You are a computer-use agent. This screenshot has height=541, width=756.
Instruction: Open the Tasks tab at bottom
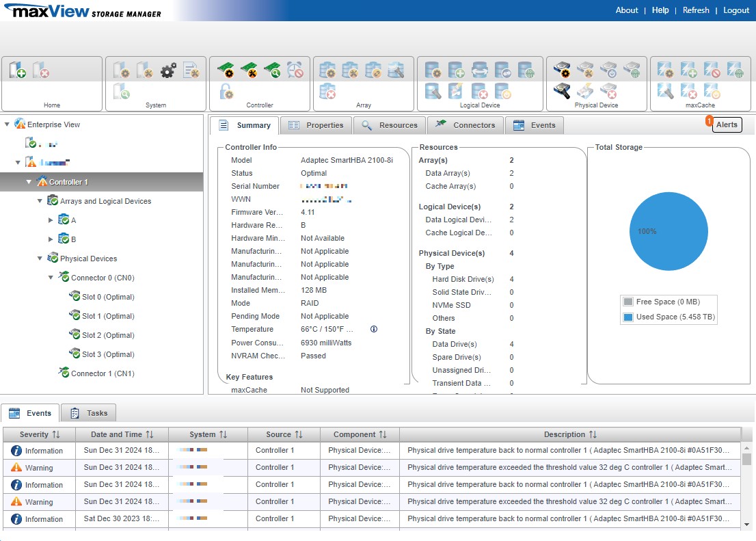[89, 413]
